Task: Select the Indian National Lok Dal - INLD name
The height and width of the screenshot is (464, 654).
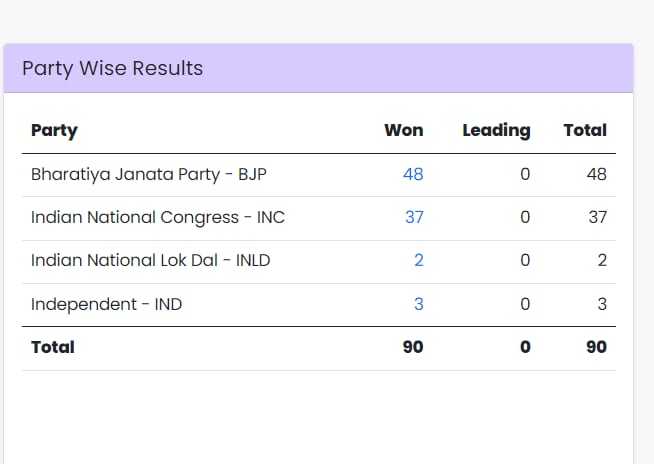Action: coord(151,260)
